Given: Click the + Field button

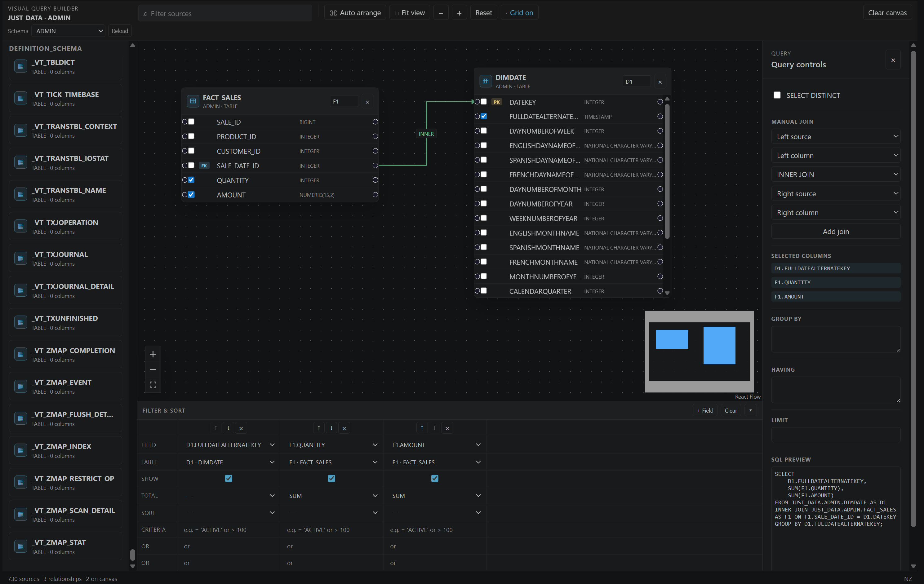Looking at the screenshot, I should (x=705, y=410).
